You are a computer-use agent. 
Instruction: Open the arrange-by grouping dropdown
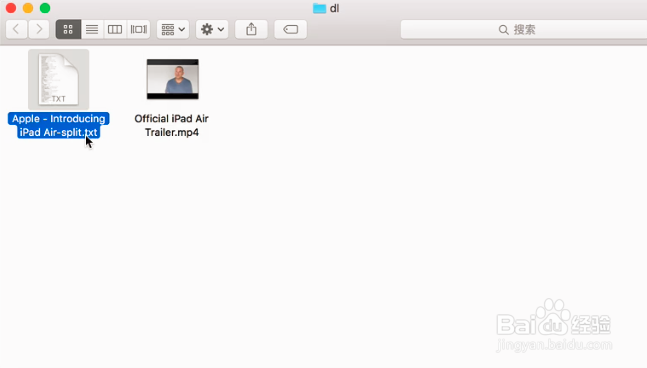(173, 29)
